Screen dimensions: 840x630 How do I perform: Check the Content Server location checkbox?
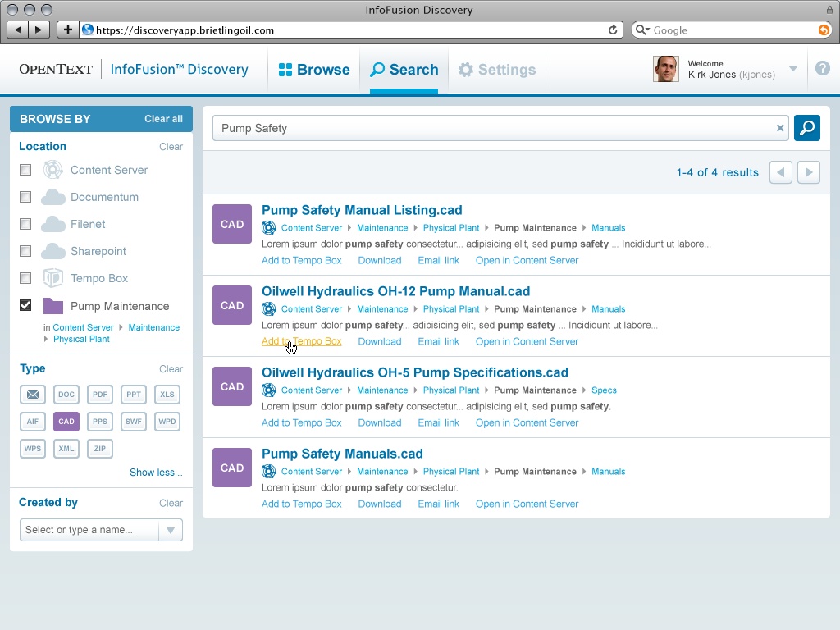(x=25, y=170)
